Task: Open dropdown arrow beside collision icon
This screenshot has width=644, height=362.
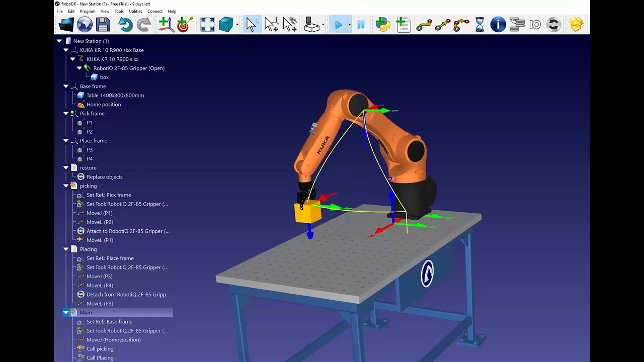Action: click(323, 25)
